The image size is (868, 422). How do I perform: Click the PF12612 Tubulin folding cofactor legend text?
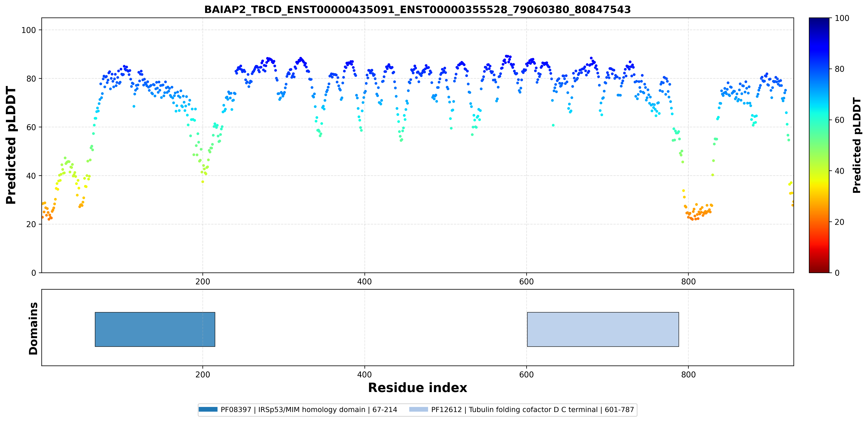click(x=532, y=410)
